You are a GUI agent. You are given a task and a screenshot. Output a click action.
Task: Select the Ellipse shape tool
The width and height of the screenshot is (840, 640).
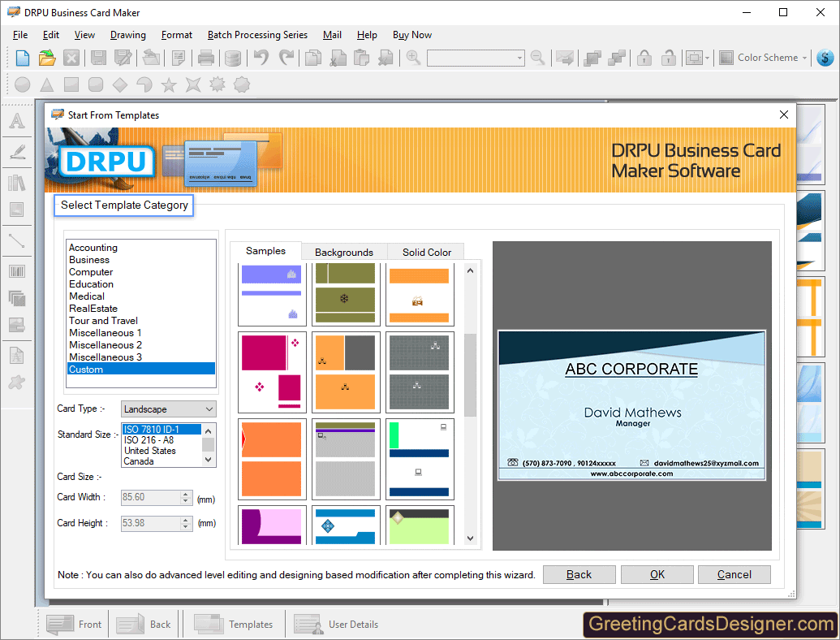[x=22, y=84]
